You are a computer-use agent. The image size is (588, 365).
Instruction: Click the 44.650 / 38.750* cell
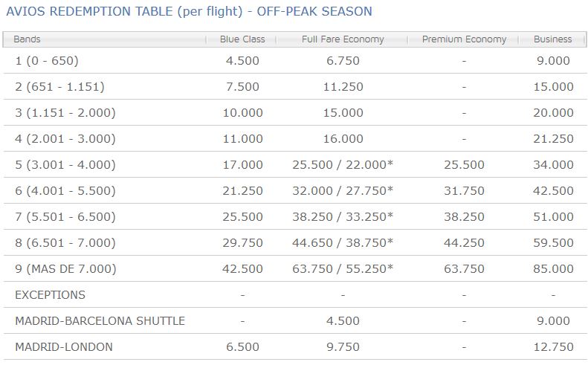pos(343,243)
